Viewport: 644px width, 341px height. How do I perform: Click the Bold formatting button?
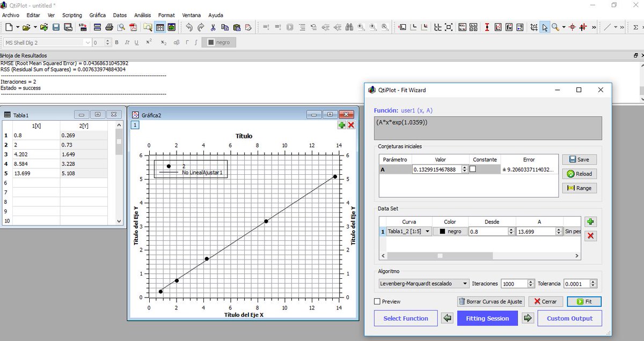tap(116, 42)
